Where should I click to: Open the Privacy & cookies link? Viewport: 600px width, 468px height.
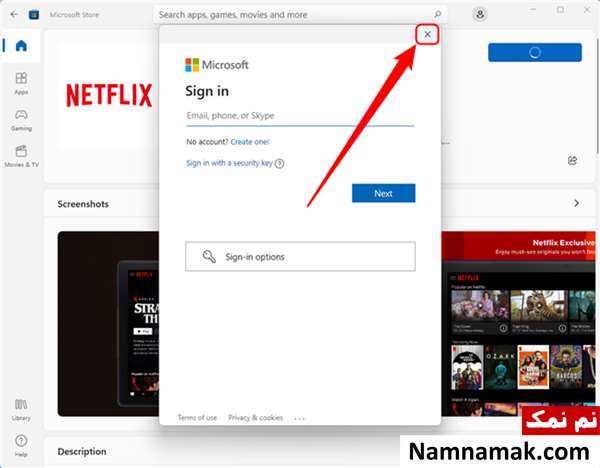pyautogui.click(x=256, y=417)
